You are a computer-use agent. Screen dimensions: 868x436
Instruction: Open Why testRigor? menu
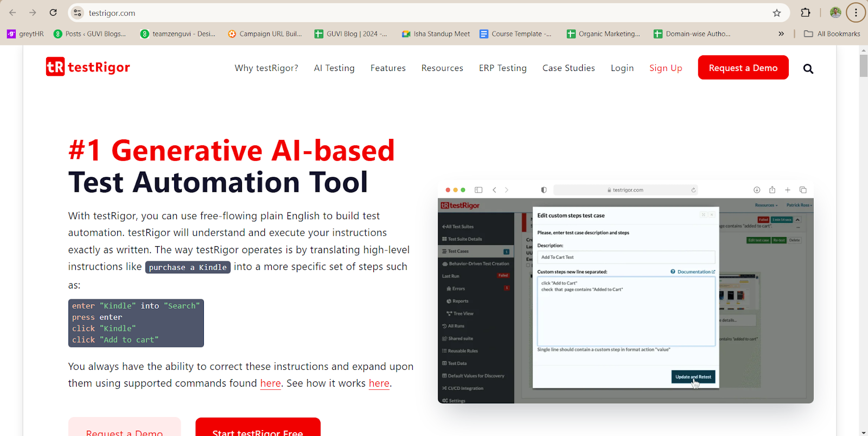pyautogui.click(x=266, y=68)
